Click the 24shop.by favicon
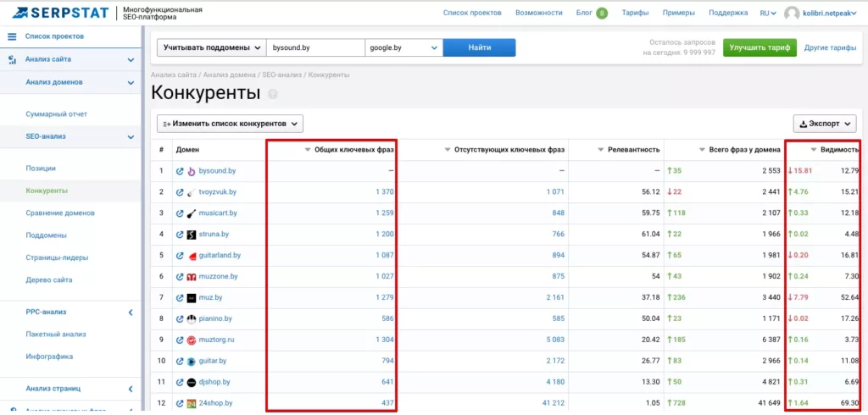This screenshot has height=415, width=868. pyautogui.click(x=191, y=403)
